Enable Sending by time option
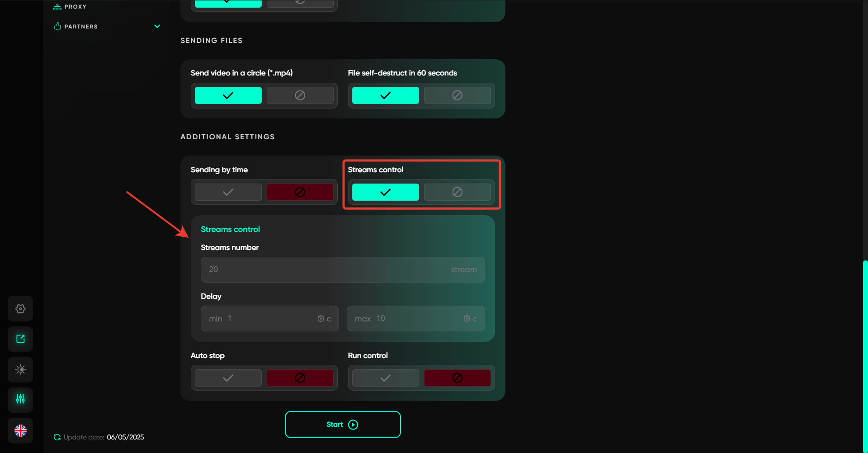The image size is (868, 453). tap(228, 192)
